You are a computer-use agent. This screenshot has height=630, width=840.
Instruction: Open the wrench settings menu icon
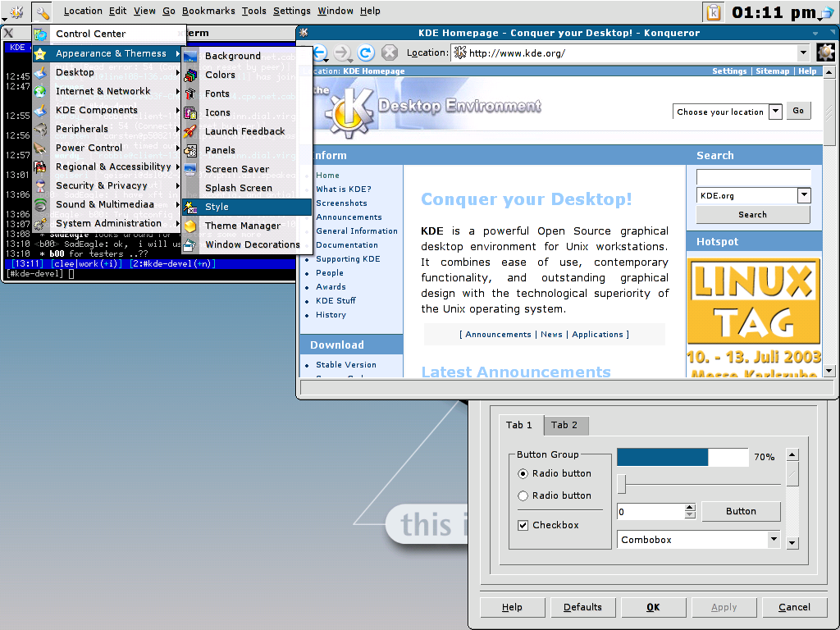[42, 11]
